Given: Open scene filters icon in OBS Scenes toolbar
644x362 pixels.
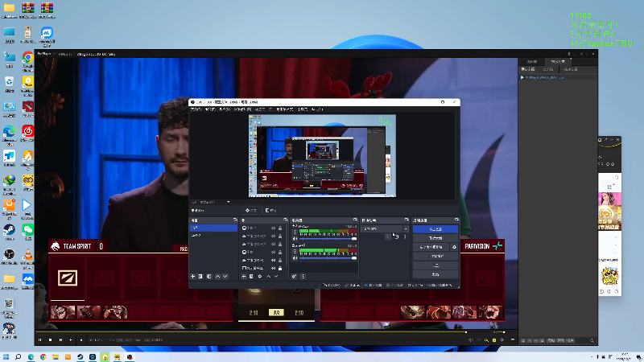Looking at the screenshot, I should (x=209, y=276).
